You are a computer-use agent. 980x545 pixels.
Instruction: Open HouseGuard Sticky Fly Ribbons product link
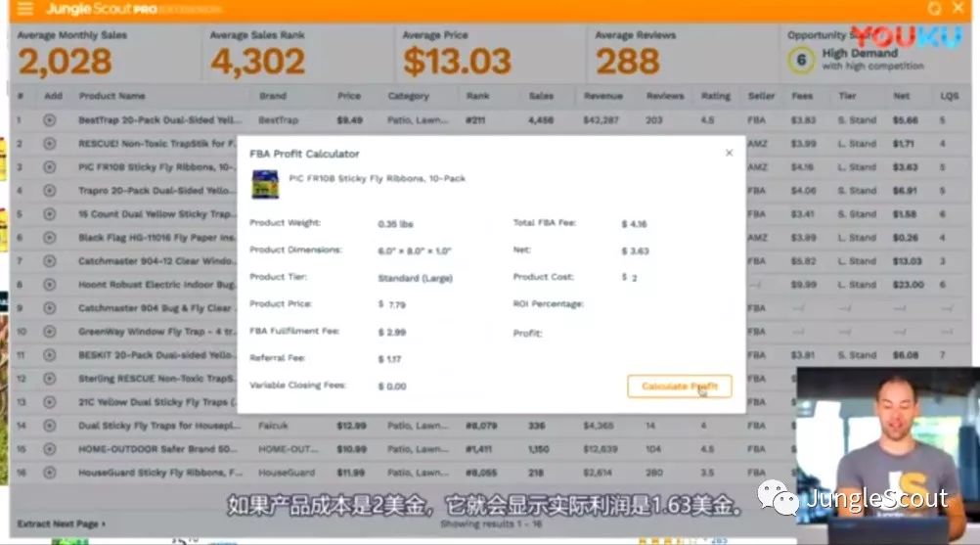pyautogui.click(x=160, y=473)
